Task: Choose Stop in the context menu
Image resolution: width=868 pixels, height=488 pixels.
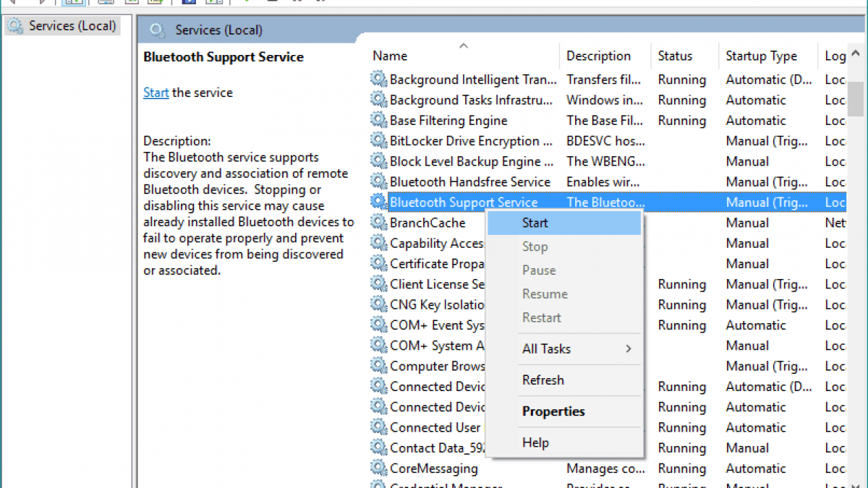Action: point(564,247)
